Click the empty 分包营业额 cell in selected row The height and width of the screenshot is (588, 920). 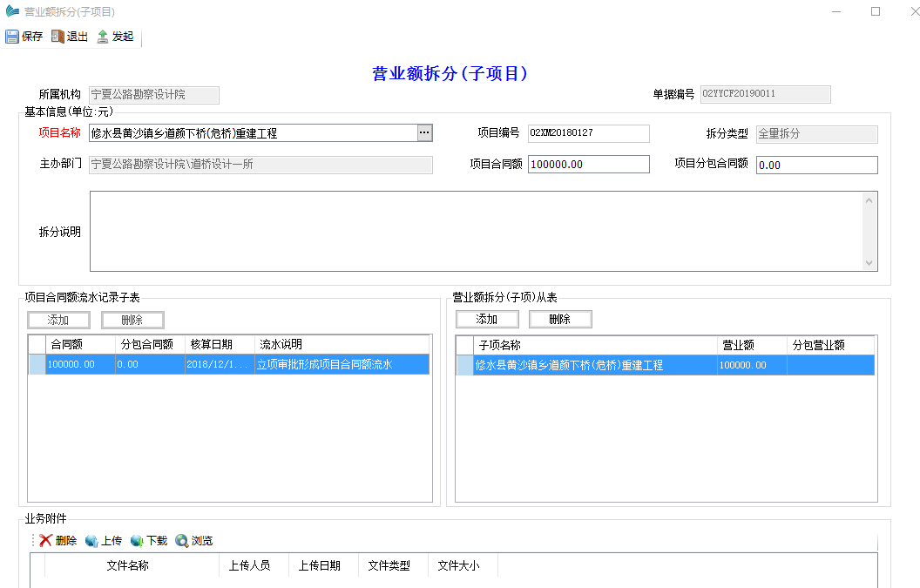[x=831, y=365]
